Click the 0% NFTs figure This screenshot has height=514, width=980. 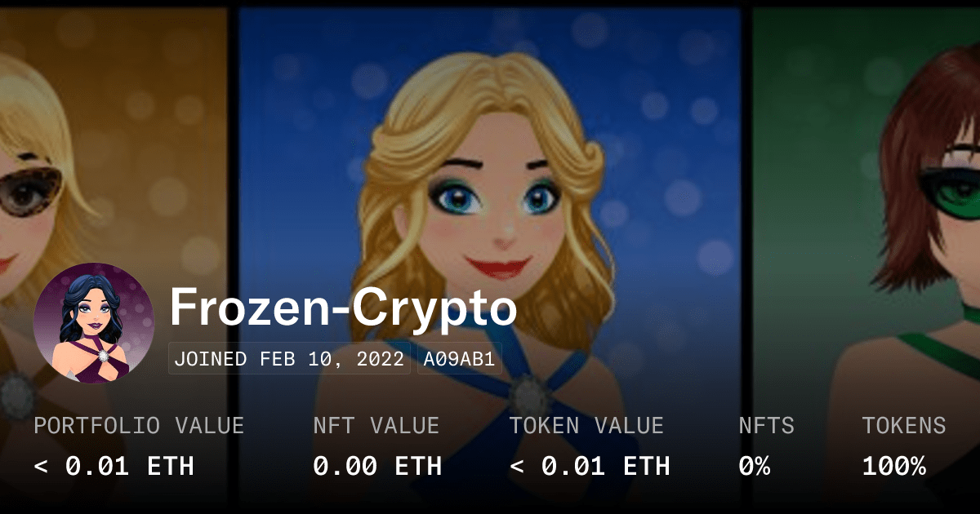coord(755,466)
